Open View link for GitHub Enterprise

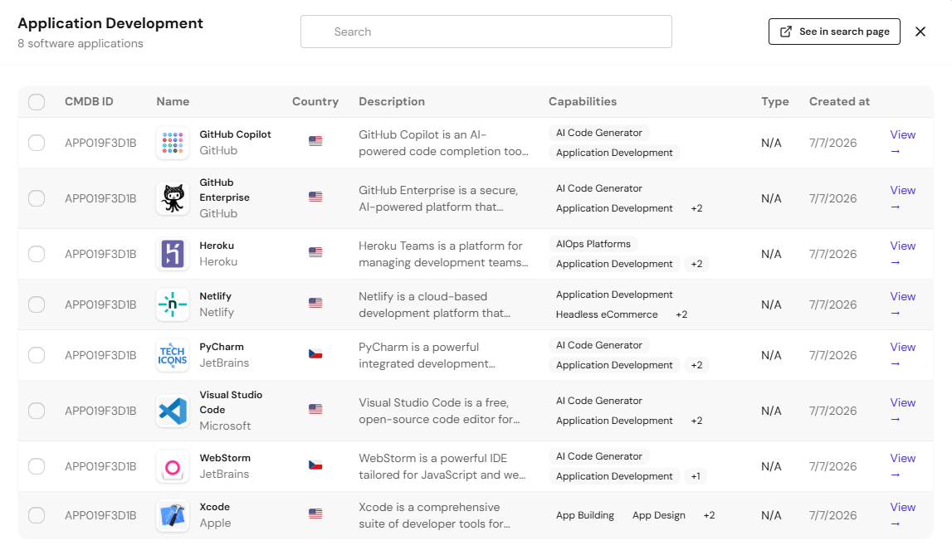pos(903,198)
